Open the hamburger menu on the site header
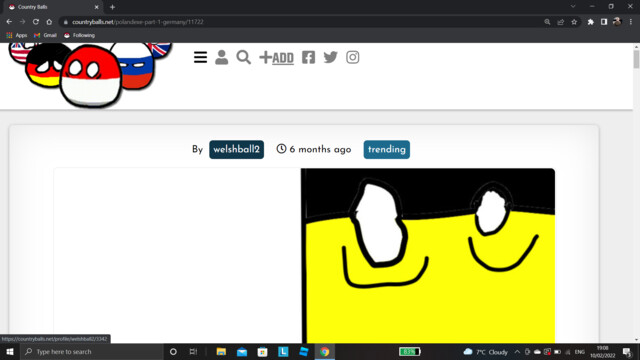Screen dimensions: 640x360 tap(200, 57)
